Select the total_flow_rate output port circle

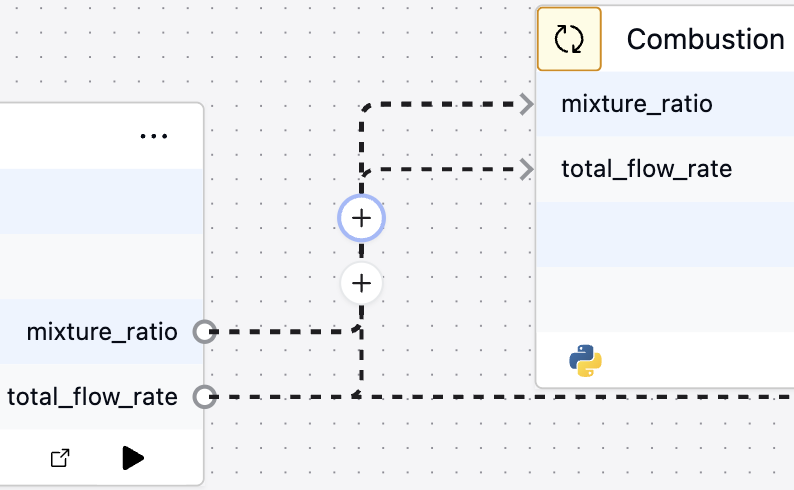pos(205,397)
